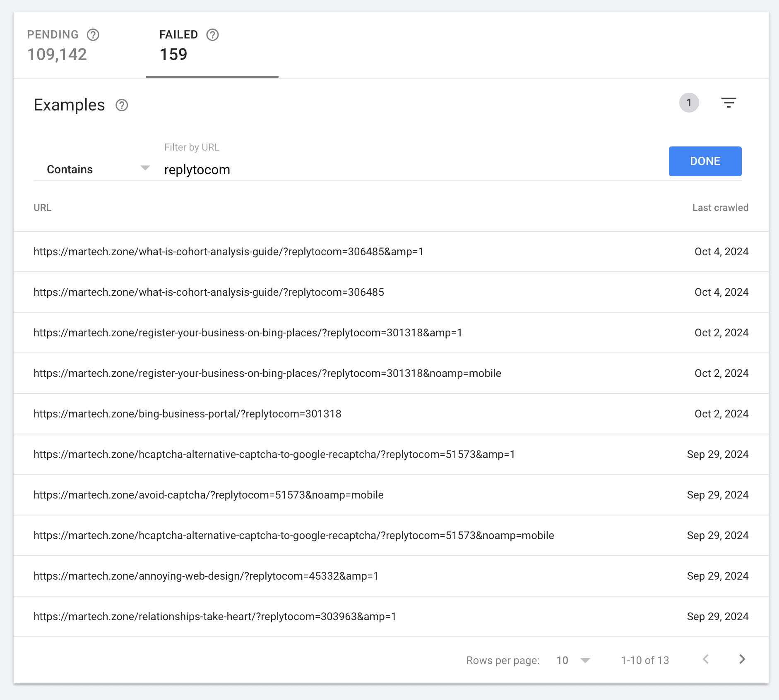This screenshot has height=700, width=779.
Task: Open help icon beside Examples heading
Action: (x=122, y=105)
